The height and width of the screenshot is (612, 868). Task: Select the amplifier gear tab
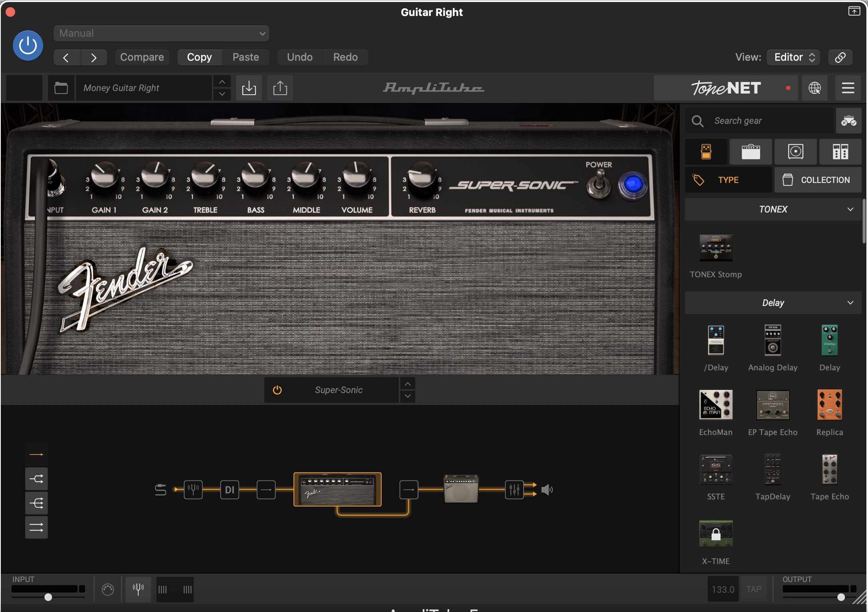coord(751,152)
